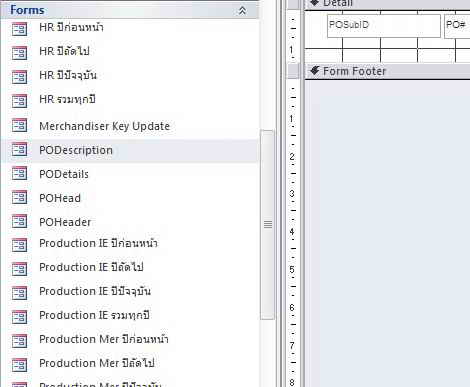Viewport: 470px width, 387px height.
Task: Open the Merchandiser Key Update form
Action: (x=104, y=126)
